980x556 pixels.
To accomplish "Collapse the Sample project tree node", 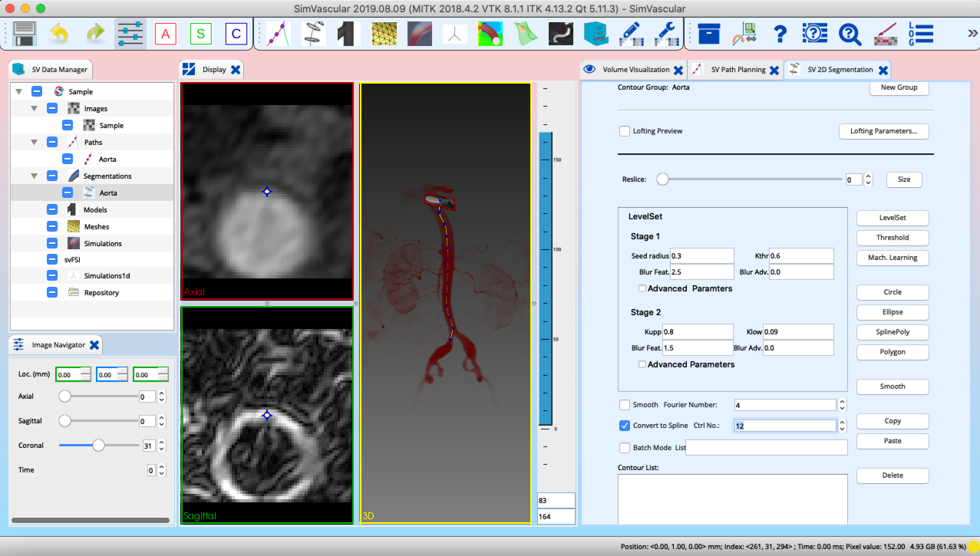I will point(19,92).
